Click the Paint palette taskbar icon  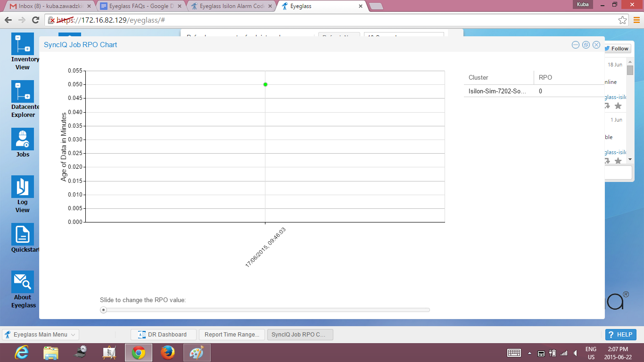[x=197, y=353]
